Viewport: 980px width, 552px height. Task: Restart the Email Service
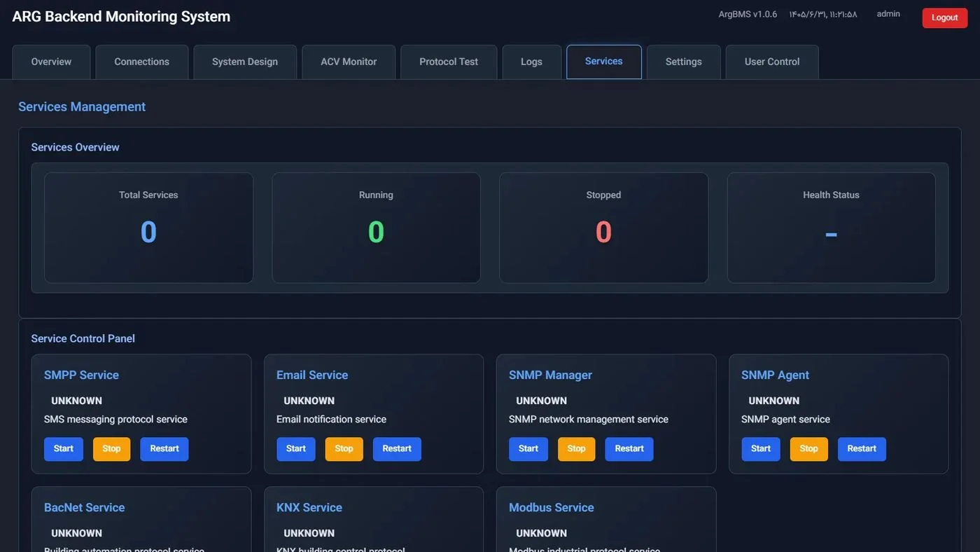click(397, 449)
